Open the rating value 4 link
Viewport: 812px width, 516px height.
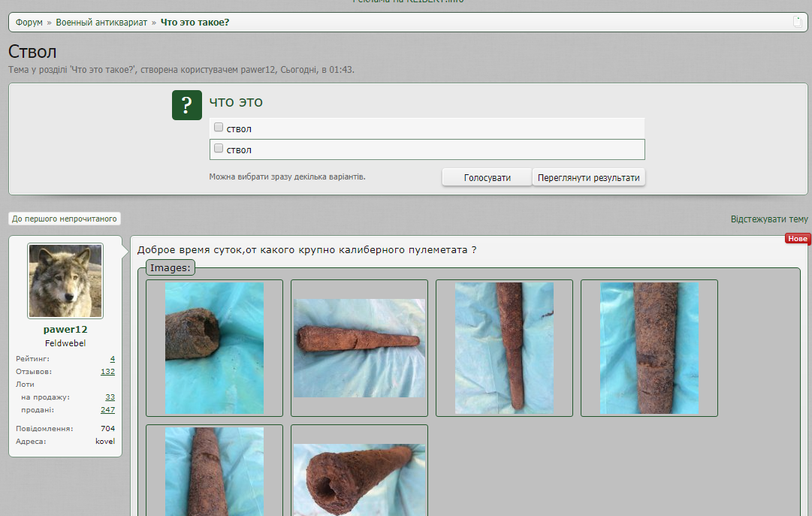coord(112,359)
